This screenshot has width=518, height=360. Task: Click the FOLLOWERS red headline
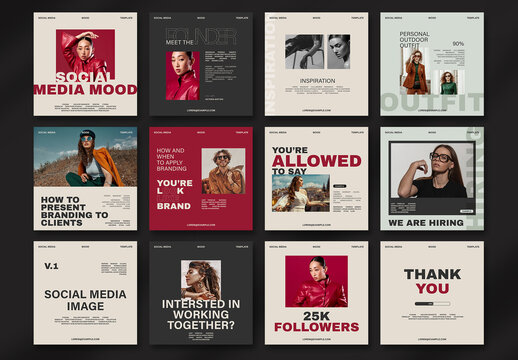[317, 327]
